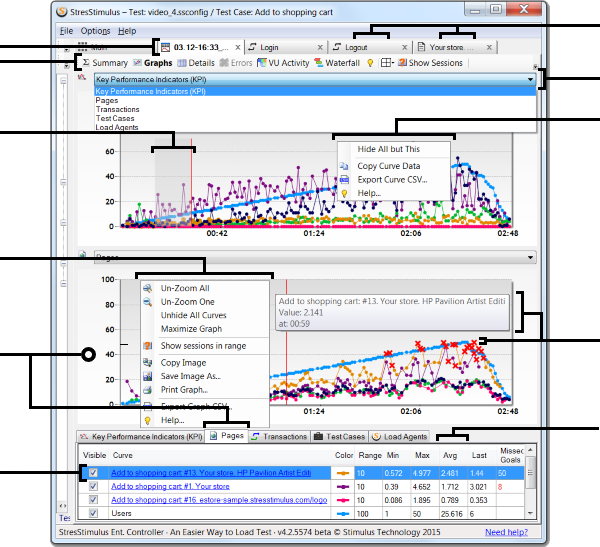Expand the second graph's dropdown arrow

coord(530,257)
